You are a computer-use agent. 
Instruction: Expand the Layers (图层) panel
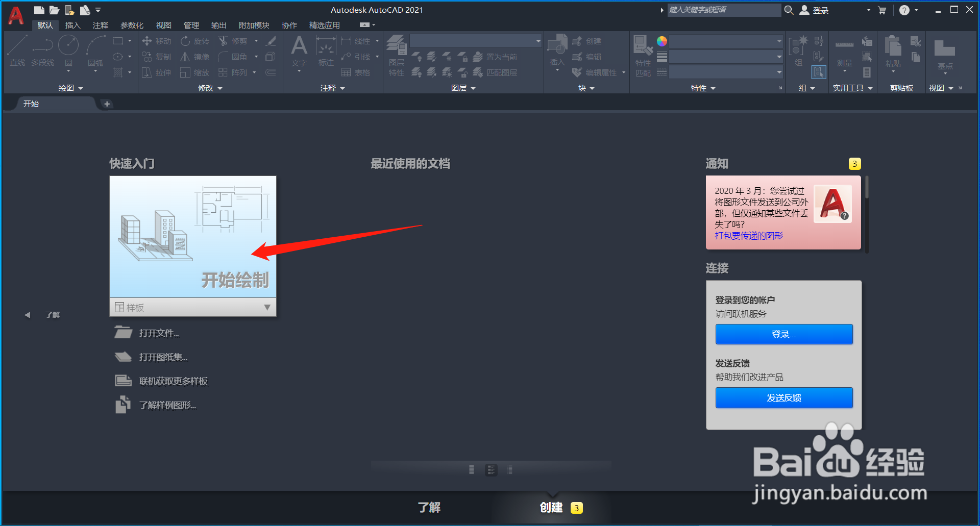point(463,88)
